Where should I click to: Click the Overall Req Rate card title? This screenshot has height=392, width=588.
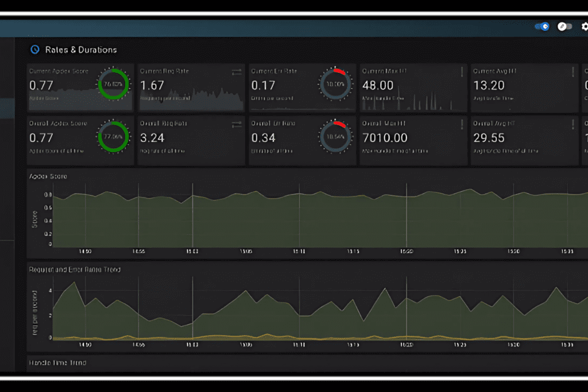164,123
